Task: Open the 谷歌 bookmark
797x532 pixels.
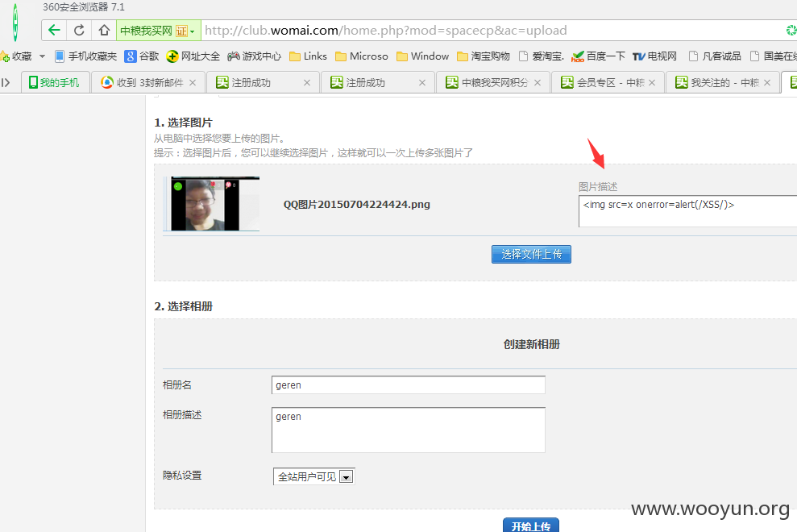Action: 142,56
